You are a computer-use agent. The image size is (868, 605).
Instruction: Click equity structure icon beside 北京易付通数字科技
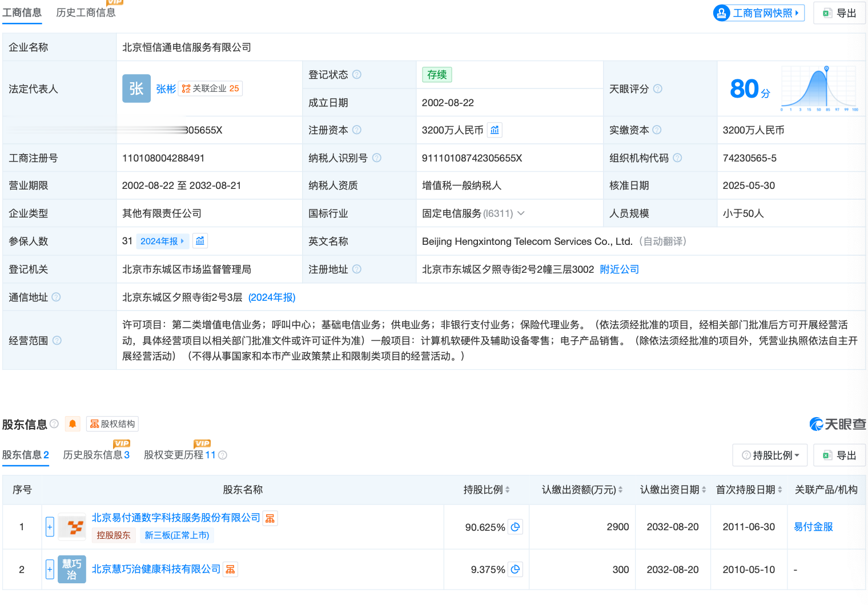tap(270, 518)
